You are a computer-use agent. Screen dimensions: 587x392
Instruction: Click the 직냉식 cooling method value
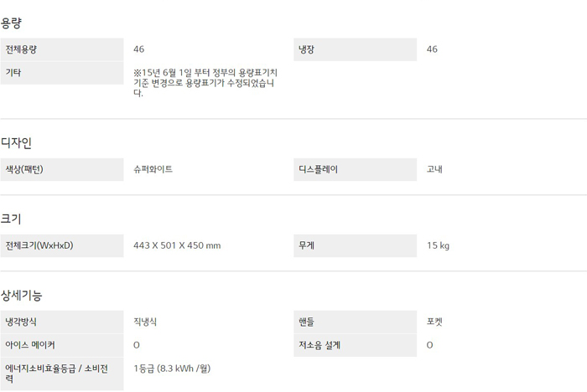(x=146, y=322)
